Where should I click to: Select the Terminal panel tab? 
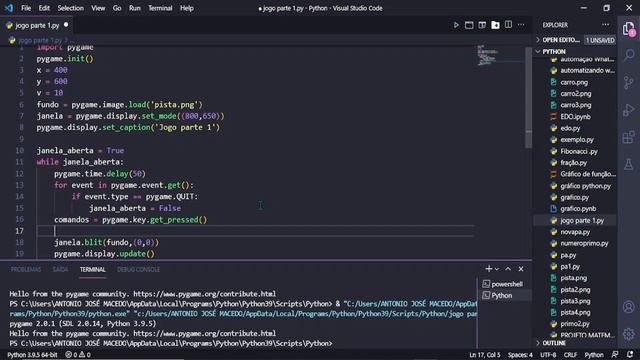93,269
